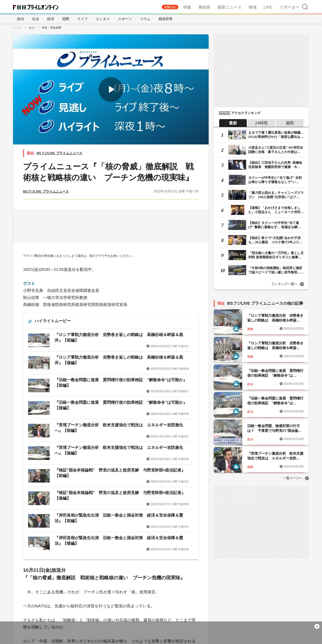Screen dimensions: 322x644
Task: Open sidebar card 旧統一教会問題、物価対策の行方は？
Action: click(x=261, y=432)
